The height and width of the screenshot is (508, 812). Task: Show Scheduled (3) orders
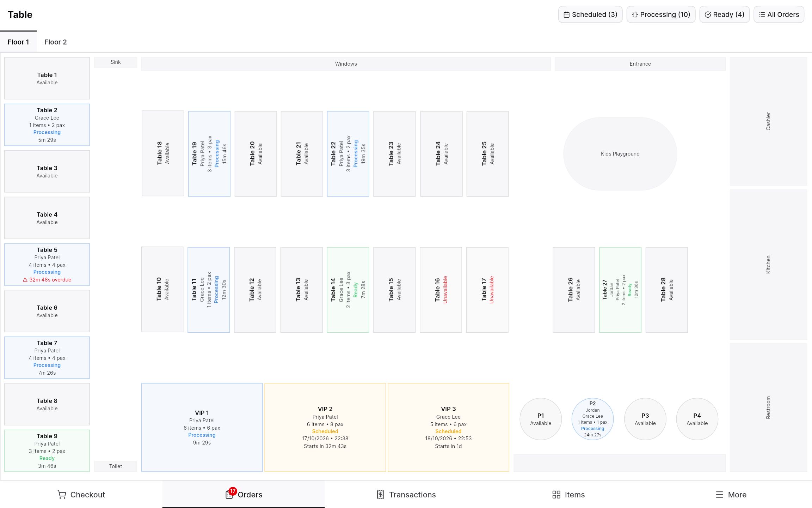pos(590,14)
